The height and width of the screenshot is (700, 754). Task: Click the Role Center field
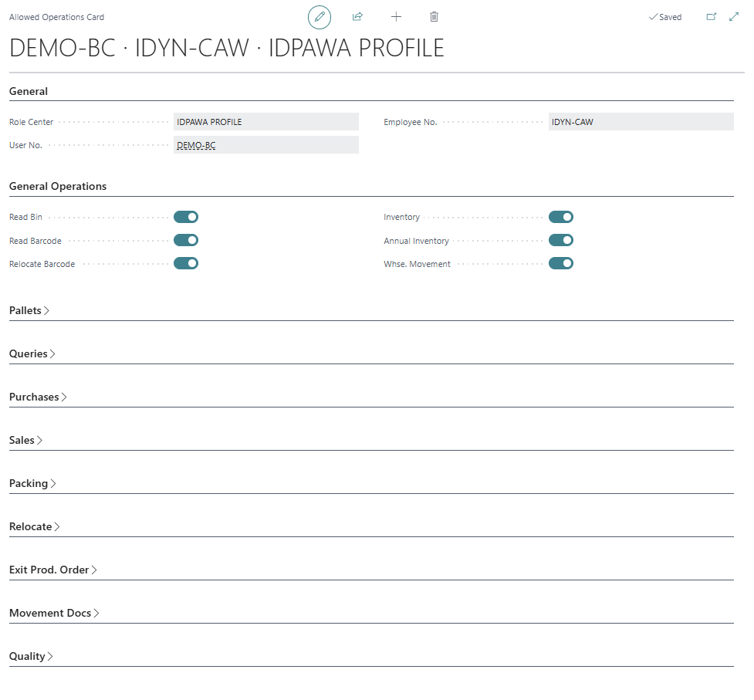(x=265, y=122)
